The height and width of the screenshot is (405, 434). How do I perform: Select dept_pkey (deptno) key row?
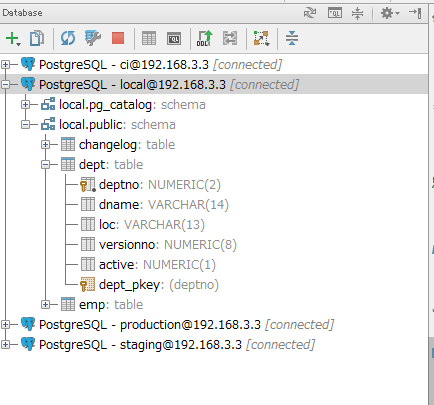click(x=159, y=285)
